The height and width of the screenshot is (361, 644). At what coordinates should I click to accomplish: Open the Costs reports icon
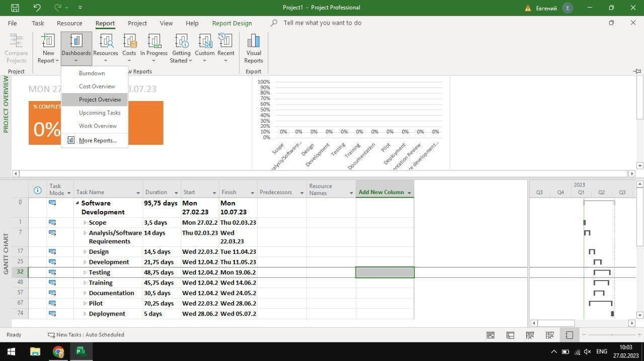pos(129,49)
